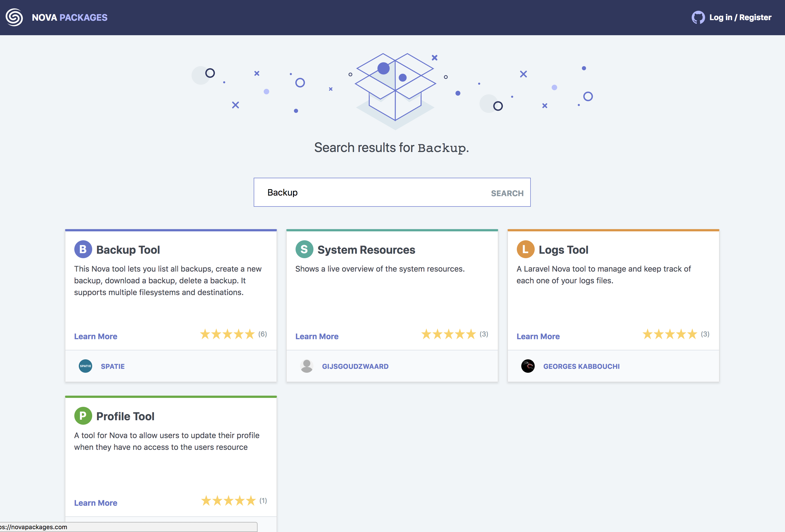Click the Nova Packages spiral logo
Image resolution: width=785 pixels, height=532 pixels.
14,17
